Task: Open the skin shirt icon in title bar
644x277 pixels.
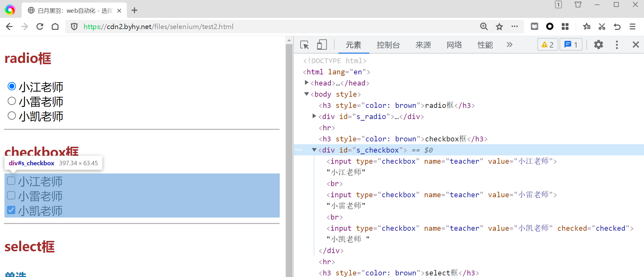Action: click(x=578, y=4)
